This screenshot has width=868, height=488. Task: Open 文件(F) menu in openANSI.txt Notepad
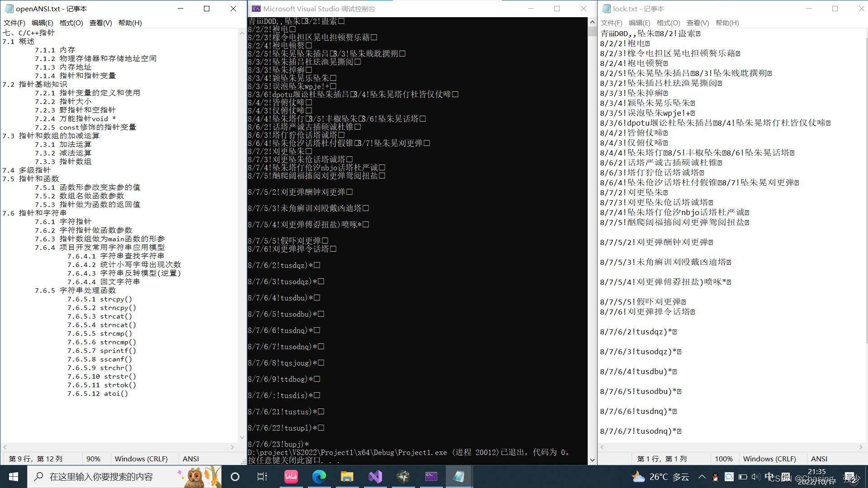(14, 23)
